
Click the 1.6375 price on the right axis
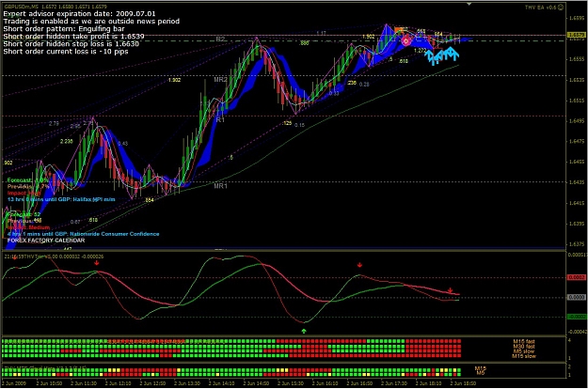click(577, 244)
